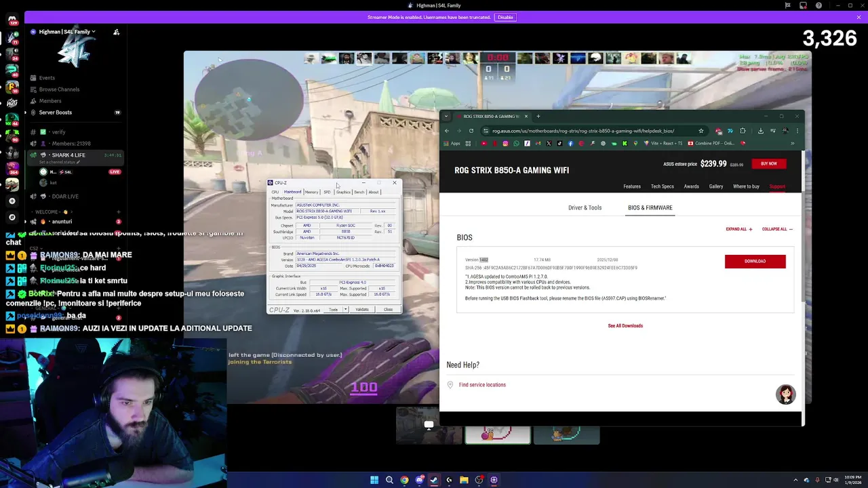Screen dimensions: 868x488
Task: Open the WhatsApp bookmark icon
Action: pos(516,143)
